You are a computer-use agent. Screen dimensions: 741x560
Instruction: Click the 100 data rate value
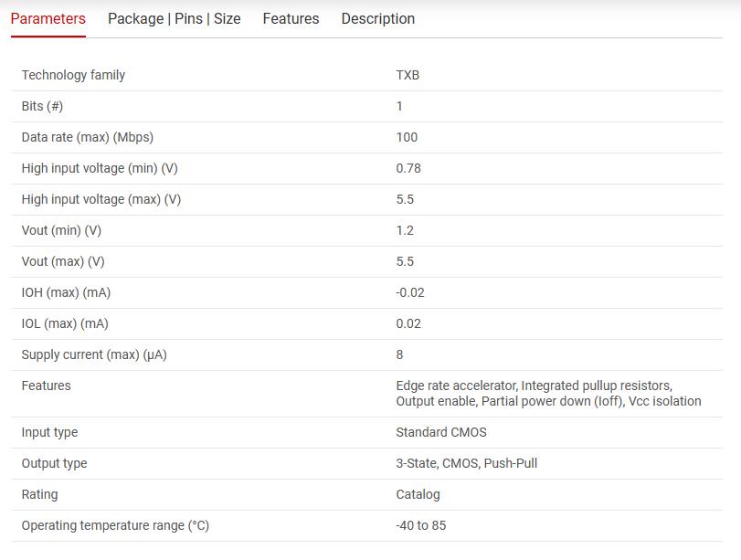coord(407,137)
